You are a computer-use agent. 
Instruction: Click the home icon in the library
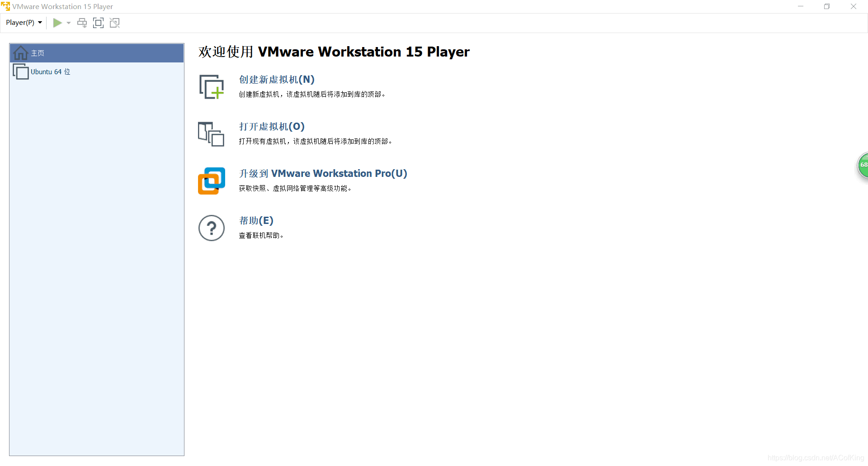[21, 53]
